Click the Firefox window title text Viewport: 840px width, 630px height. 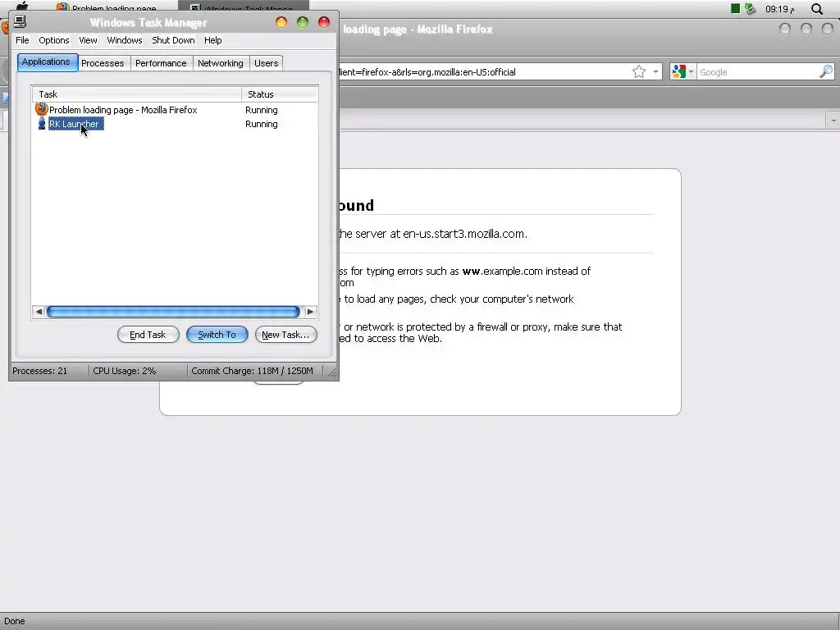[x=418, y=30]
